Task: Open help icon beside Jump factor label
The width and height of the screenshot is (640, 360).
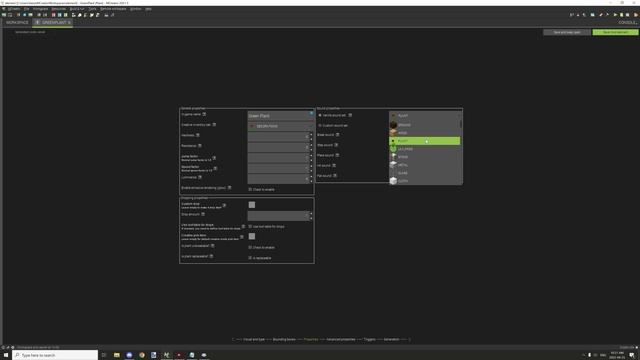Action: pyautogui.click(x=214, y=158)
